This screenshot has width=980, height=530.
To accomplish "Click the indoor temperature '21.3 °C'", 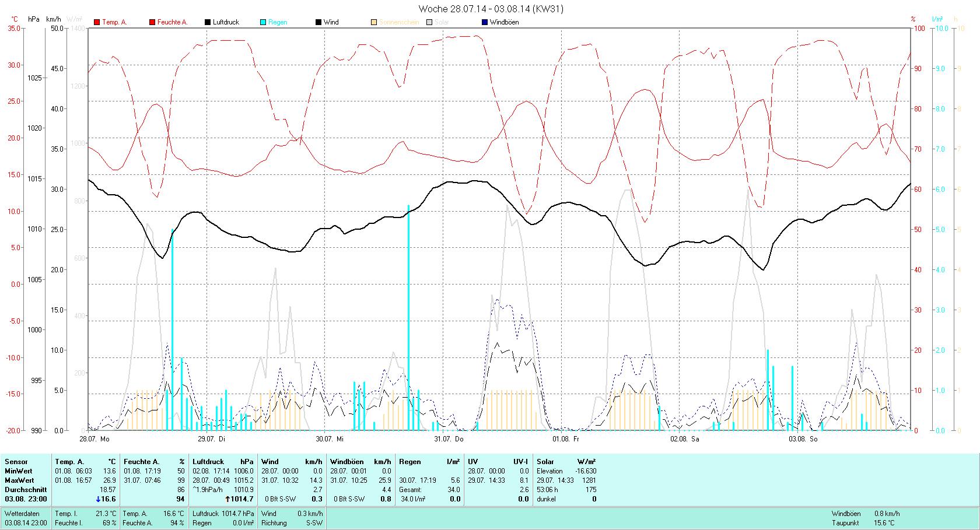I will coord(106,514).
